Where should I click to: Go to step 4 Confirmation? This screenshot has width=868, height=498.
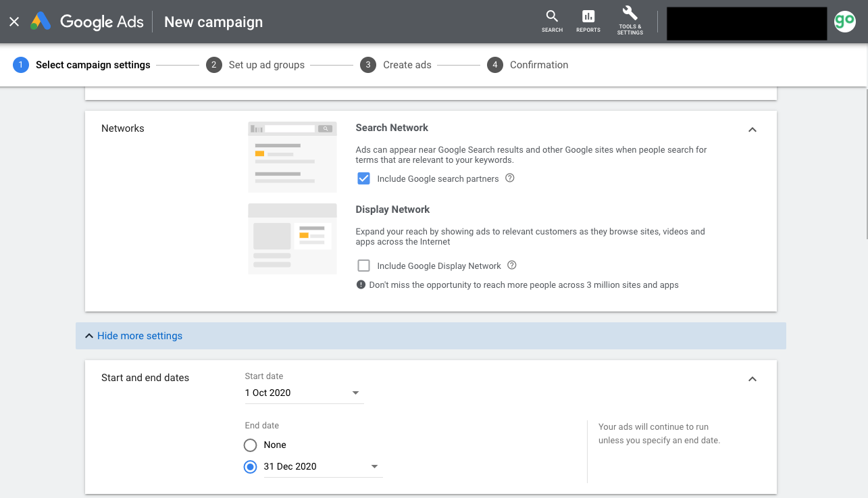pos(528,65)
